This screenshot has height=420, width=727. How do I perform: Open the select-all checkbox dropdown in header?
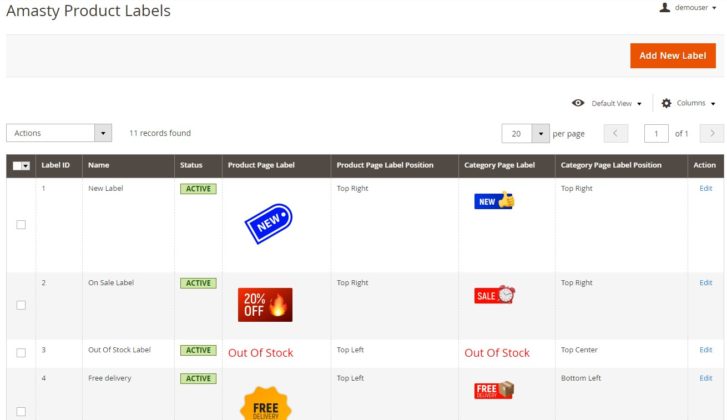(25, 166)
